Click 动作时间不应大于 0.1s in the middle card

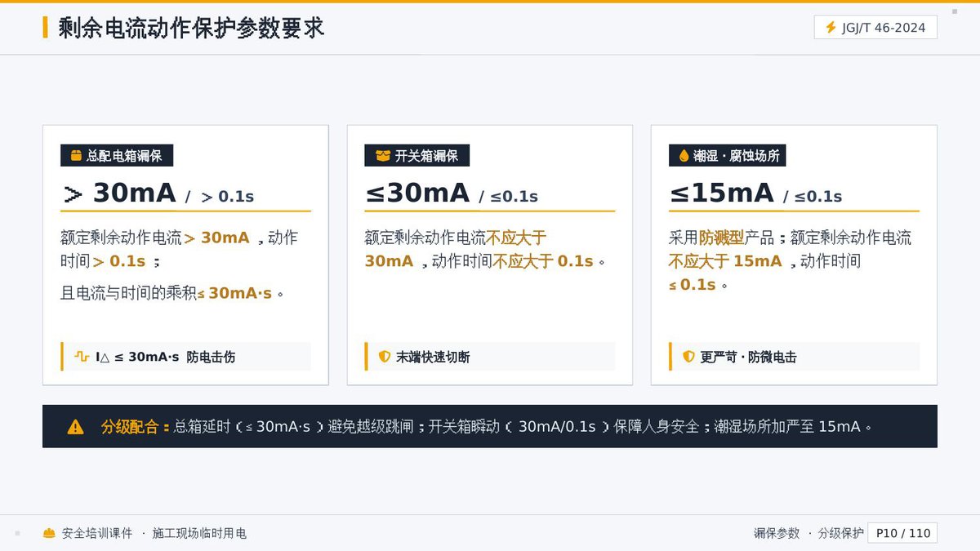point(512,261)
